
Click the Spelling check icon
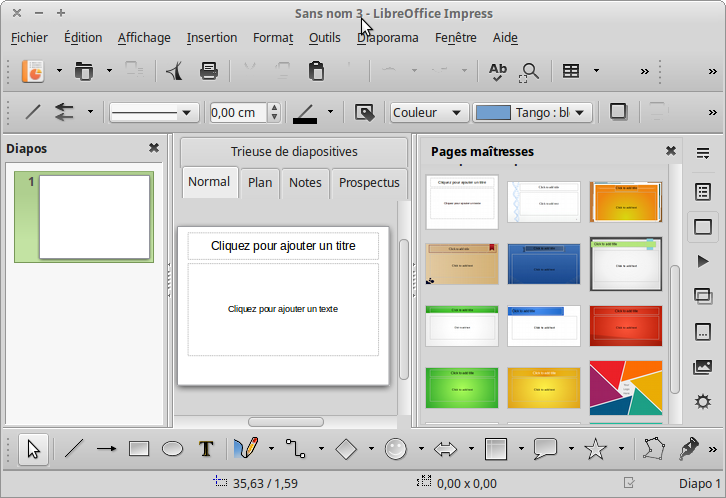(x=497, y=71)
